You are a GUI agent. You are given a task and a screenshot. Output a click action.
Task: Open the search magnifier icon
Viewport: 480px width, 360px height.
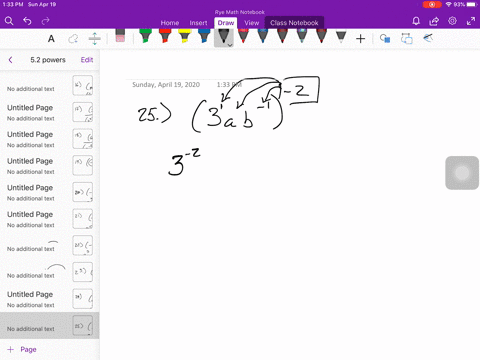pyautogui.click(x=9, y=21)
